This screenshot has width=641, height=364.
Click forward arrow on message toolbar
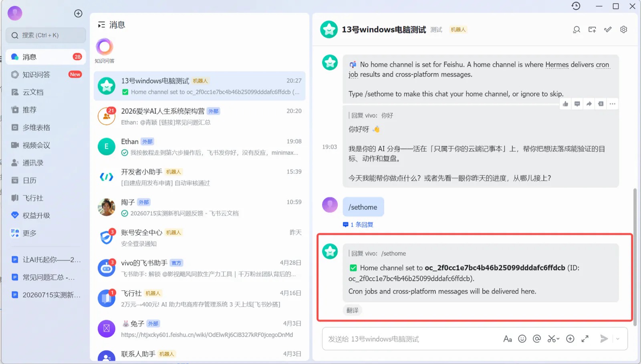click(589, 104)
